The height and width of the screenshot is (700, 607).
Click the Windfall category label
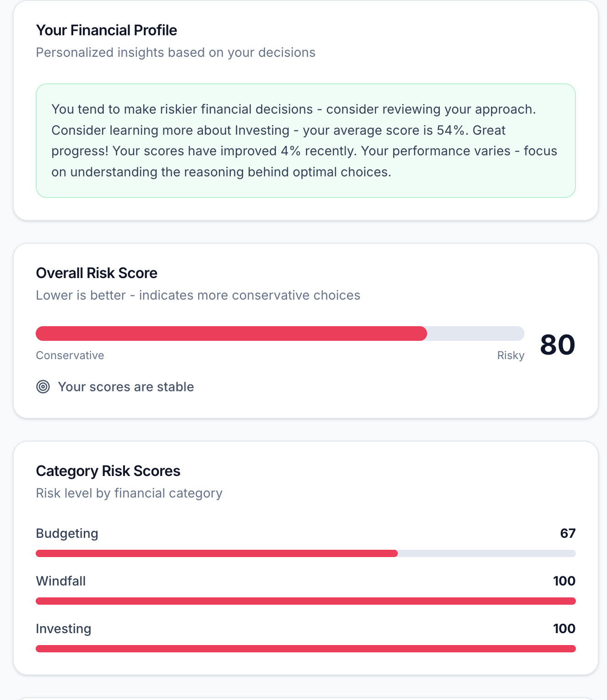point(61,581)
